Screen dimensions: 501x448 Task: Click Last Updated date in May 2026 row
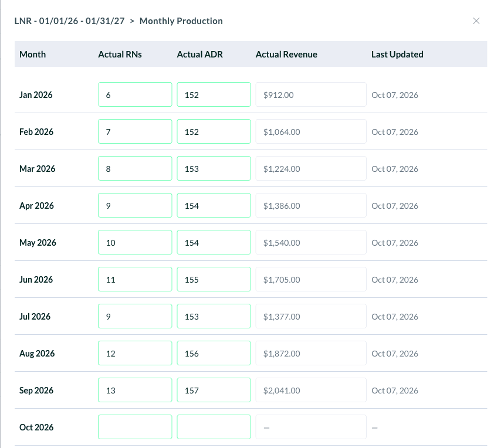coord(395,243)
